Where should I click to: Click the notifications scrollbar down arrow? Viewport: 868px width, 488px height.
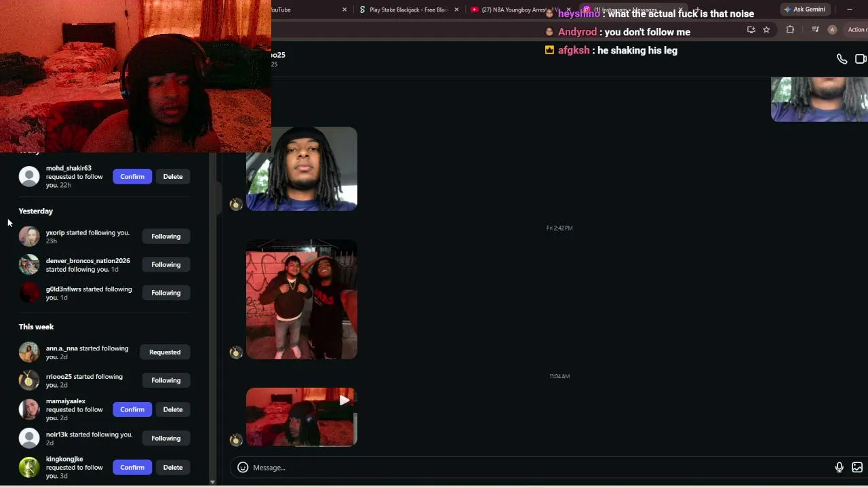tap(212, 482)
